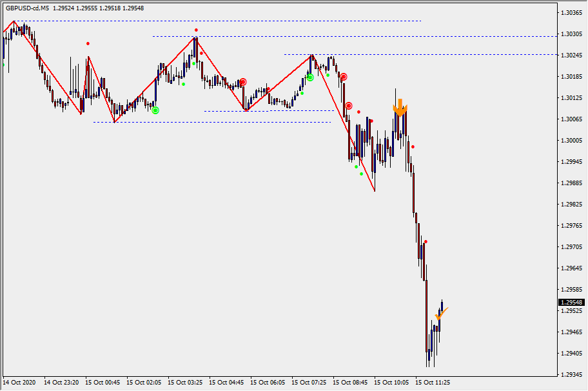Select the lower red circled marker near 08:45
Viewport: 588px width, 391px height.
tap(349, 105)
